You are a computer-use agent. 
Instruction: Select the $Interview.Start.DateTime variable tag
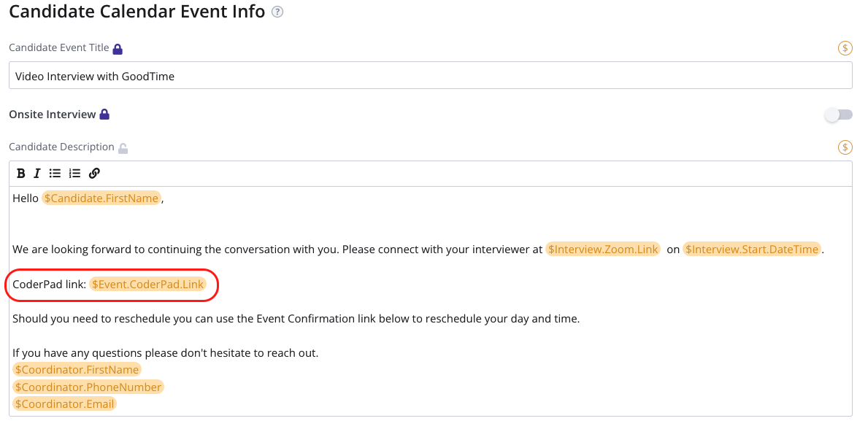(751, 250)
